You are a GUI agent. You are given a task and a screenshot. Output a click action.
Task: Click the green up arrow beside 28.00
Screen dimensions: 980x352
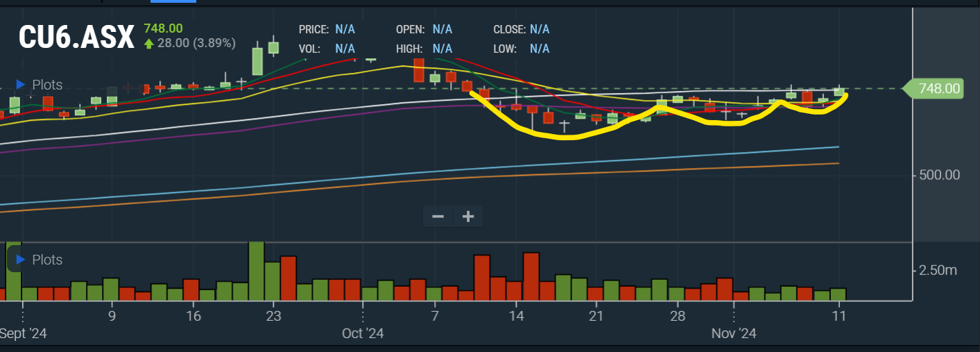point(148,43)
